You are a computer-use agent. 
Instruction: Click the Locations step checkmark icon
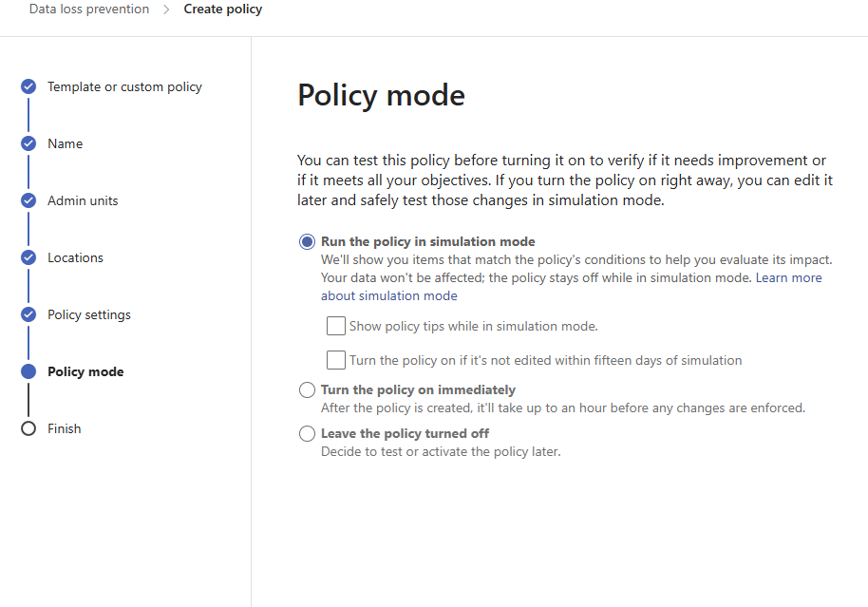[x=28, y=257]
